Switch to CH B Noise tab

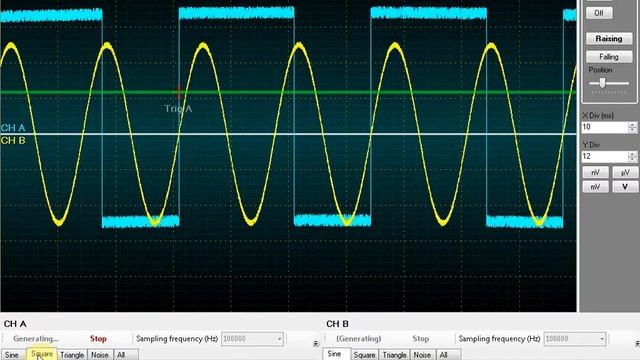(x=422, y=355)
